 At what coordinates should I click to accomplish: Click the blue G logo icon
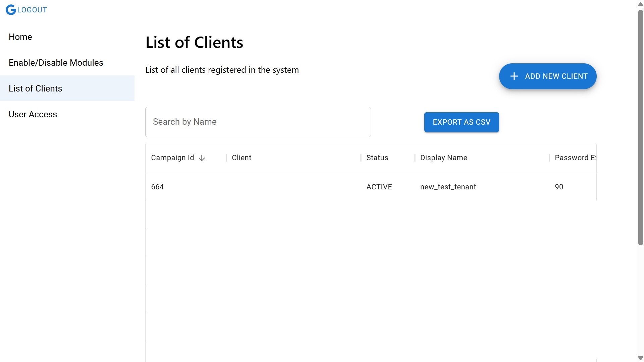click(11, 10)
